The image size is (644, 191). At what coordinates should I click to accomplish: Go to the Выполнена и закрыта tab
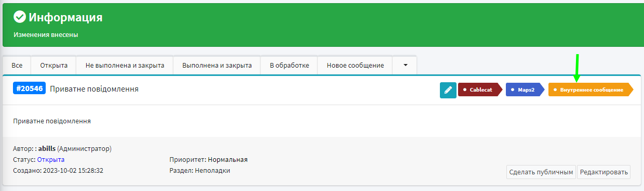217,66
